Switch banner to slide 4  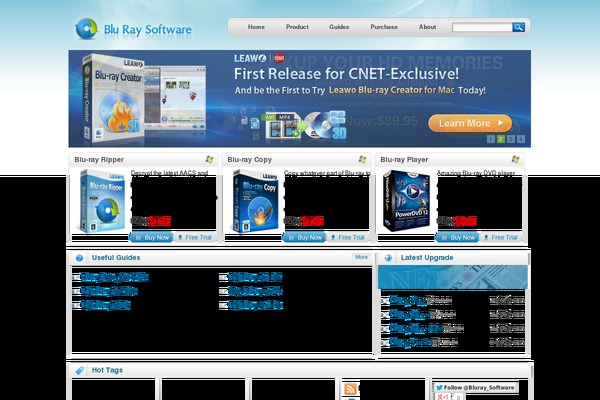pyautogui.click(x=520, y=139)
